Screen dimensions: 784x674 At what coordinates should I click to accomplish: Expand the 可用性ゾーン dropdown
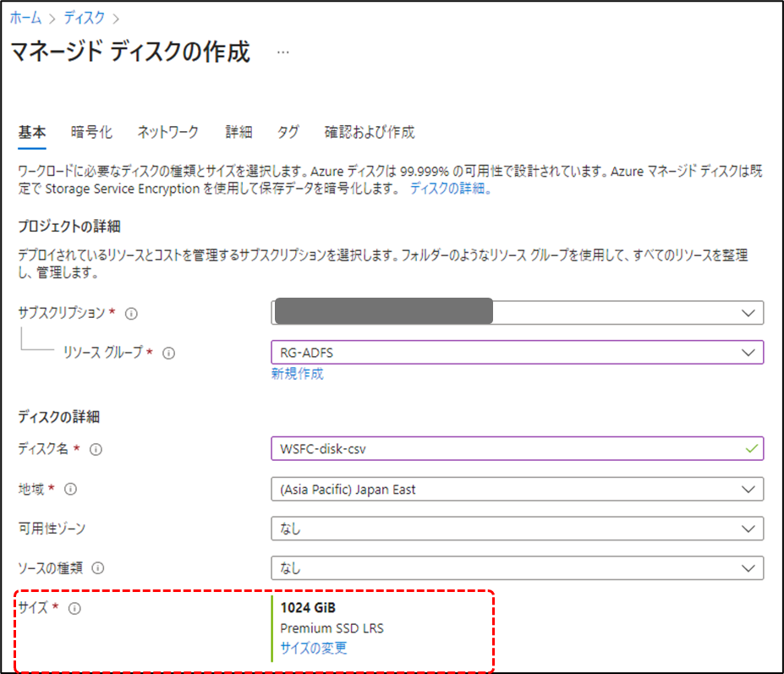(x=518, y=529)
